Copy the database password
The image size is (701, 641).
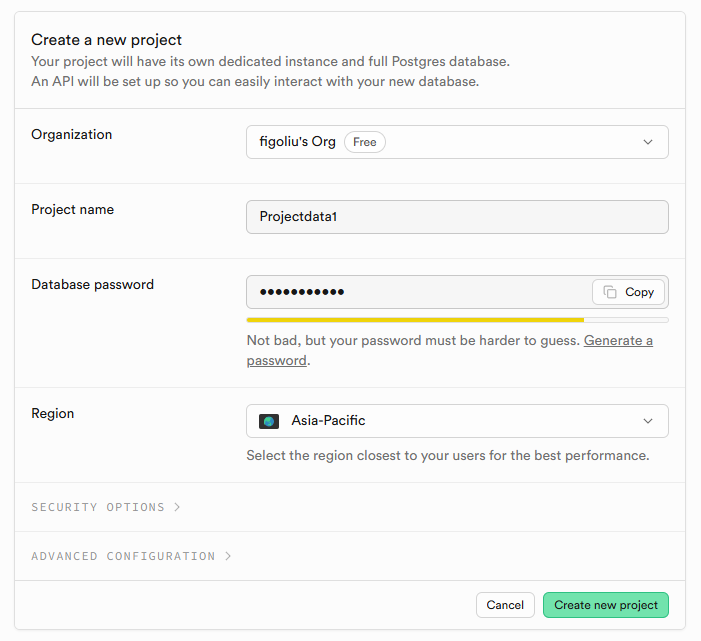click(629, 292)
